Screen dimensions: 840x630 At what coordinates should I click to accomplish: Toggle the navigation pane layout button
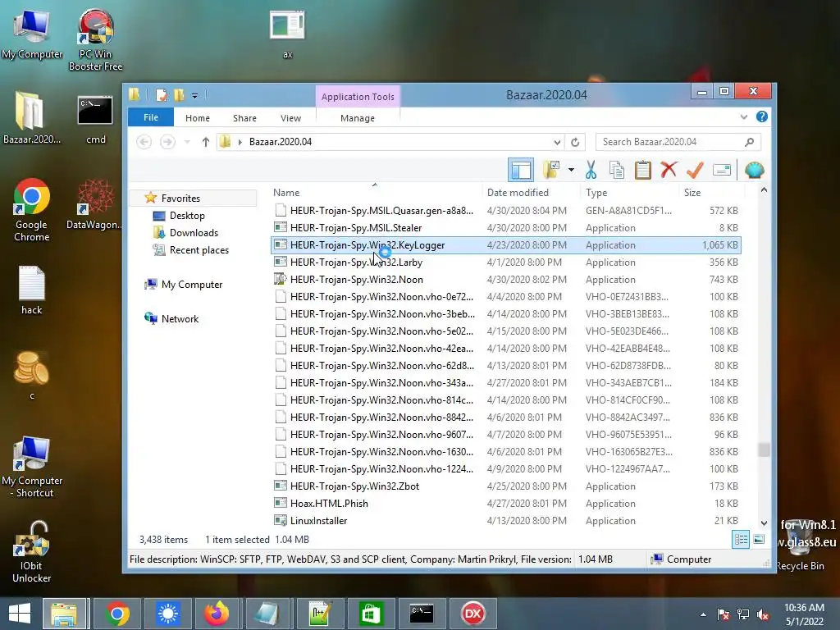521,171
